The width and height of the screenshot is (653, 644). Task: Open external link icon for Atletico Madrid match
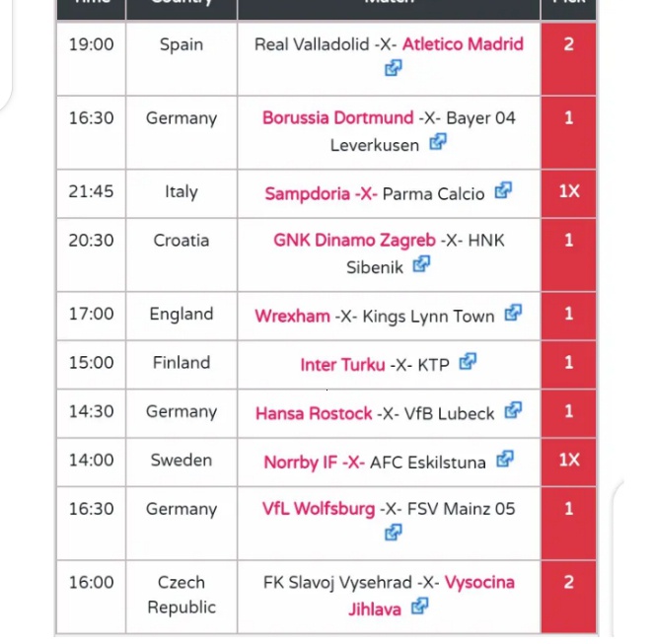coord(394,68)
